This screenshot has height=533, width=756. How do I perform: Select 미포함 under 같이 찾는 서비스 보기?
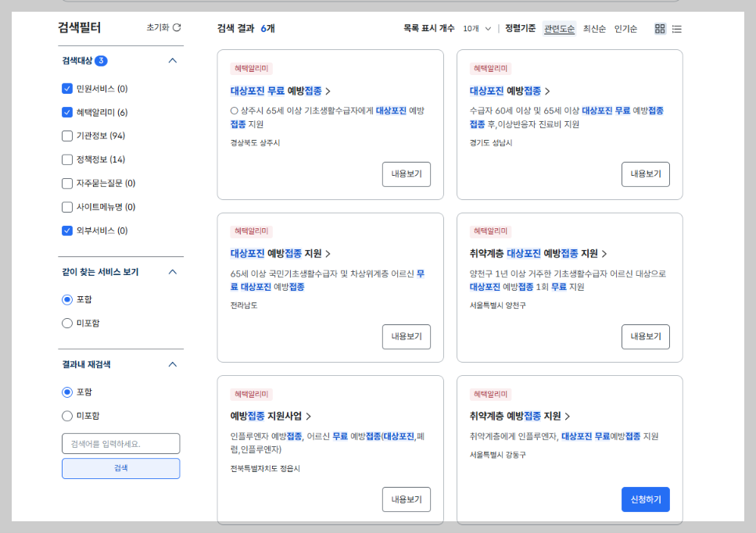click(67, 324)
